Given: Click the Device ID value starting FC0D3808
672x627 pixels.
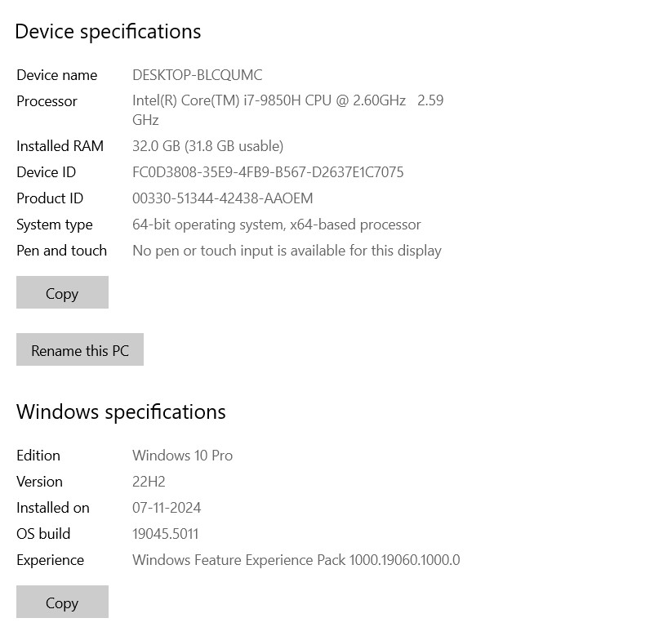Looking at the screenshot, I should tap(268, 172).
